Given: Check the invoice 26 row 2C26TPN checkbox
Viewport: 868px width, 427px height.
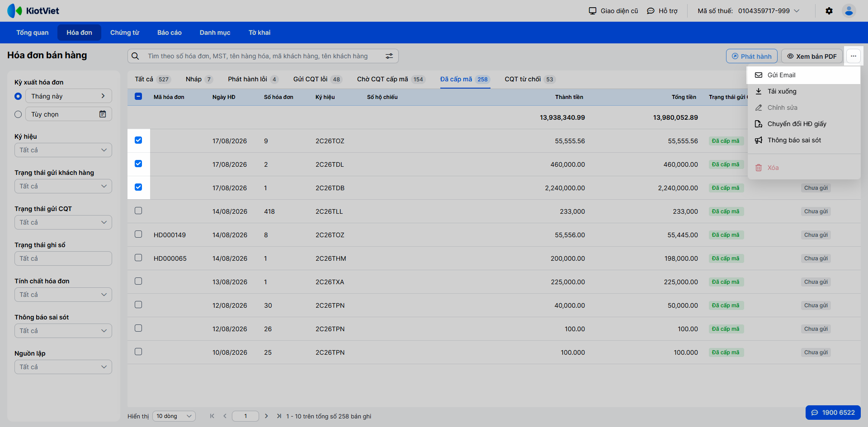Looking at the screenshot, I should pyautogui.click(x=138, y=328).
